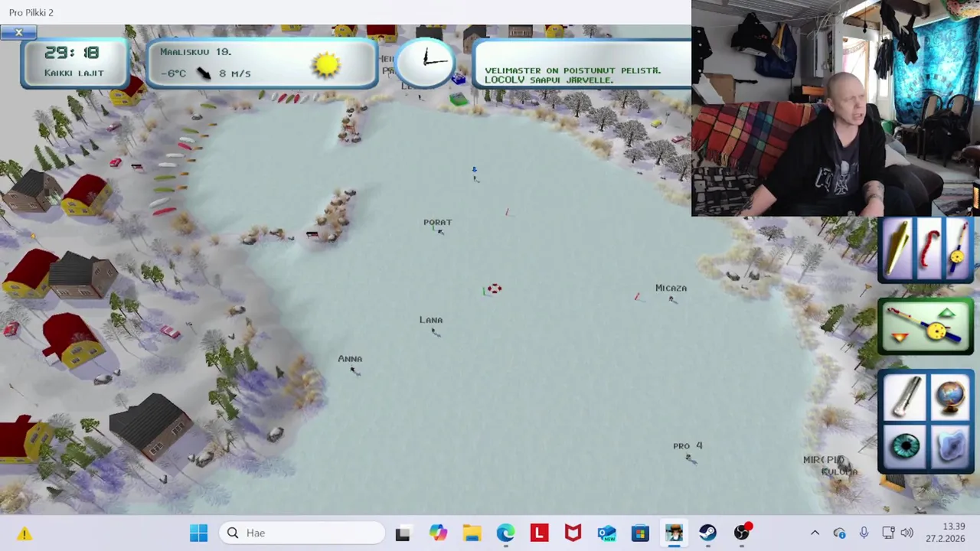Click the Hae search field
This screenshot has width=980, height=551.
coord(302,533)
